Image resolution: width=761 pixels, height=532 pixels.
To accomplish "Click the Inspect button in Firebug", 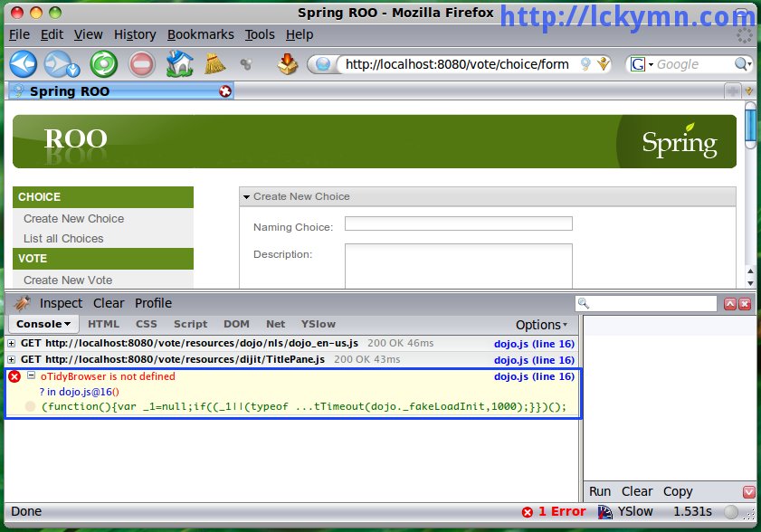I will tap(62, 303).
